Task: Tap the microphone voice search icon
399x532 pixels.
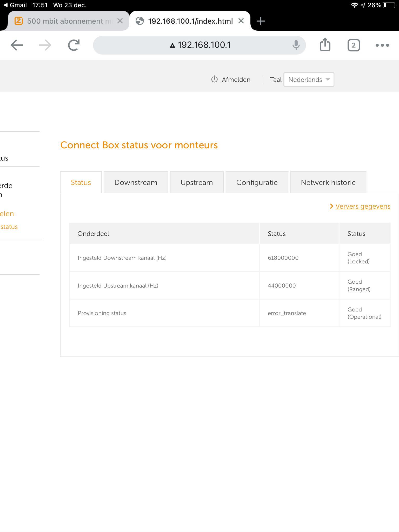Action: tap(296, 45)
